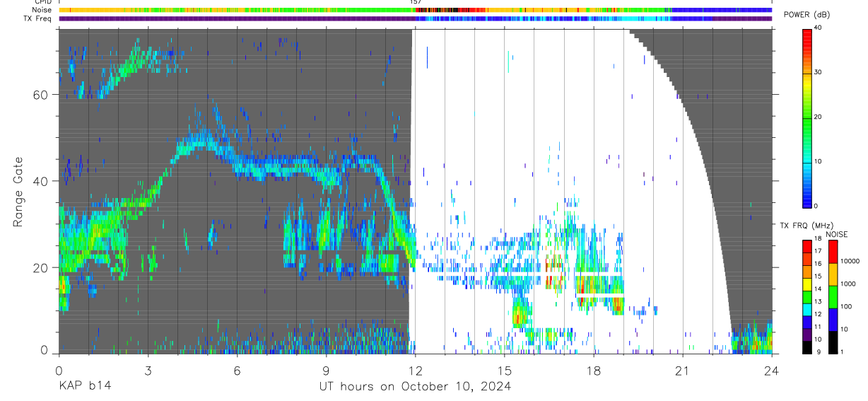Image resolution: width=868 pixels, height=401 pixels.
Task: Click the 12 hour tick on time axis
Action: (x=415, y=371)
